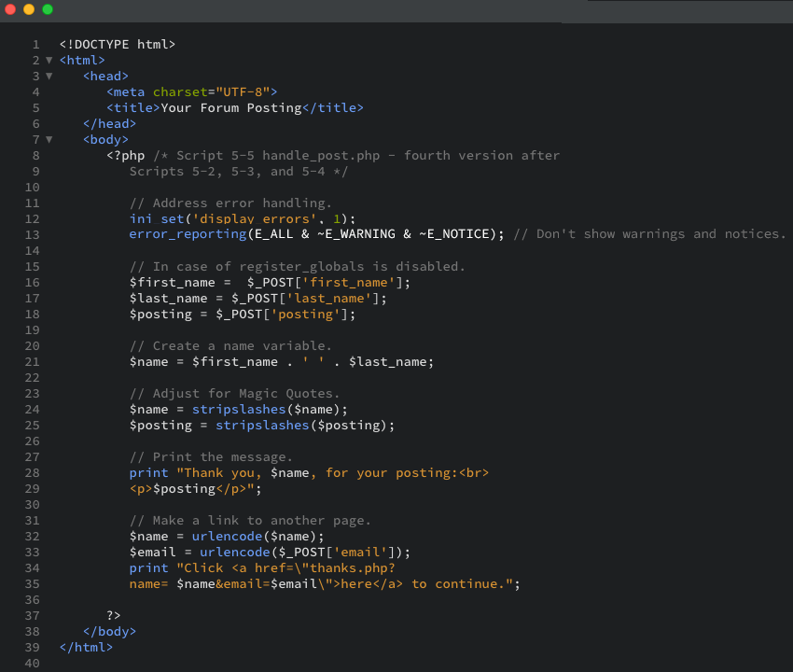This screenshot has width=793, height=672.
Task: Click the yellow minimize window button
Action: [x=29, y=9]
